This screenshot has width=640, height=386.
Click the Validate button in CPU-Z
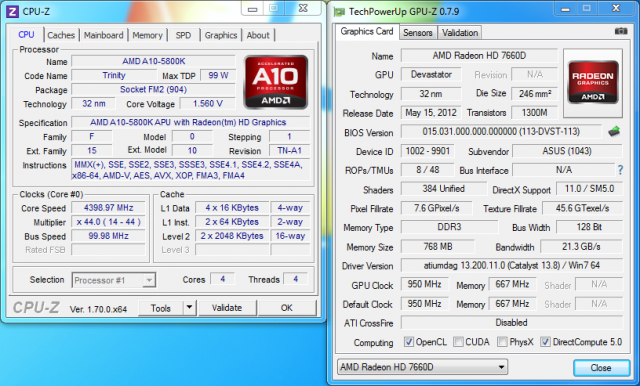tap(227, 308)
